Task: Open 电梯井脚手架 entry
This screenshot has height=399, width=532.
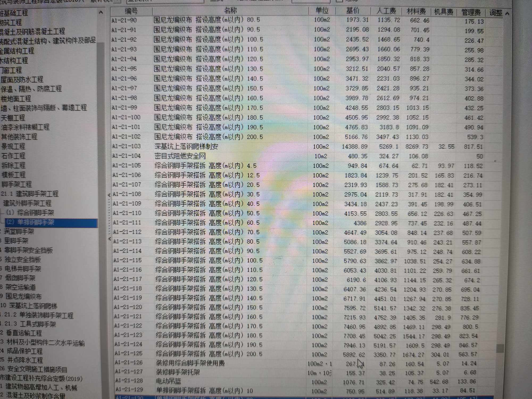Action: tap(23, 269)
